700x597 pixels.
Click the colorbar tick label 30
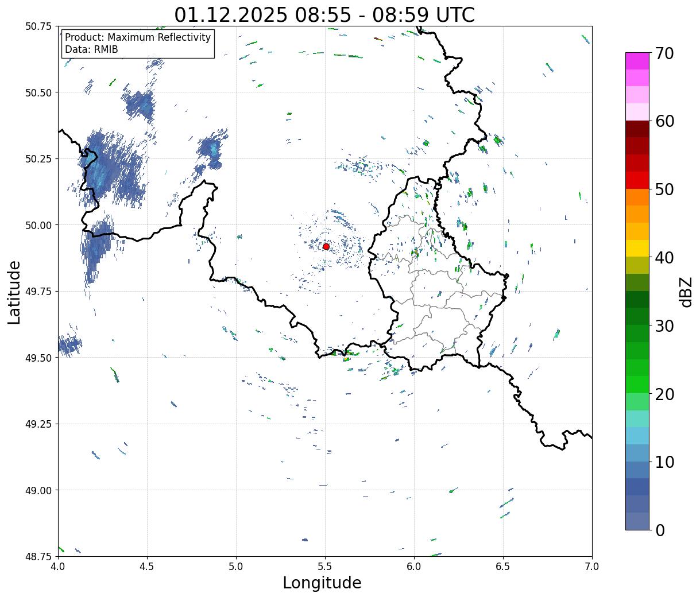click(x=664, y=325)
